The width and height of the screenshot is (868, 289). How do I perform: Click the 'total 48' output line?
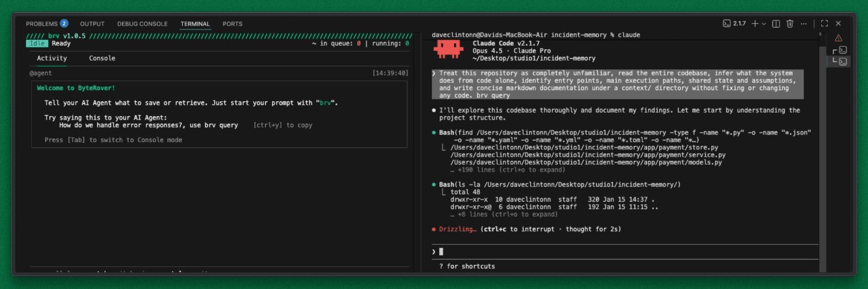coord(465,192)
